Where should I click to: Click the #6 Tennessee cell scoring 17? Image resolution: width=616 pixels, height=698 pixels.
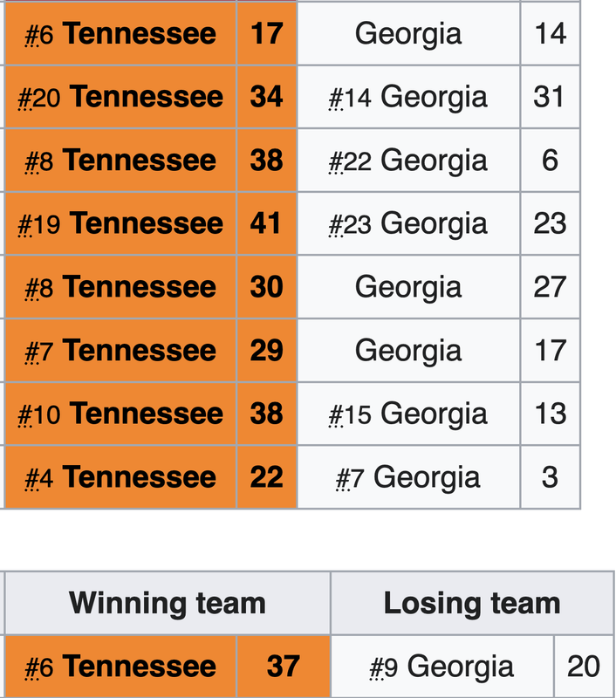point(120,33)
